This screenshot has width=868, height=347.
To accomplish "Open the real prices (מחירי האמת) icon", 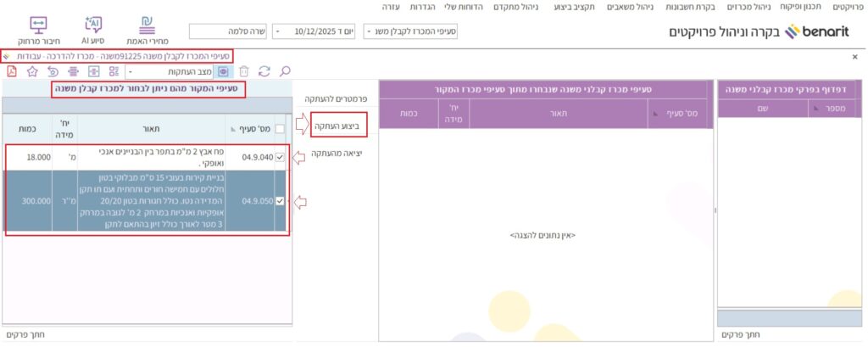I will tap(152, 25).
